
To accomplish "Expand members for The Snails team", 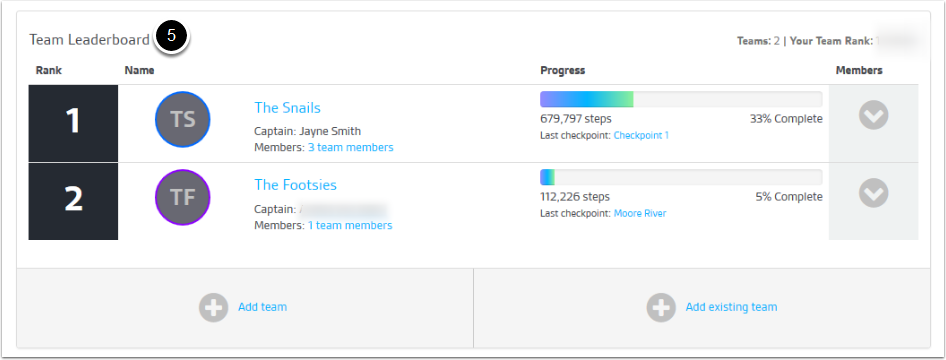I will (874, 115).
